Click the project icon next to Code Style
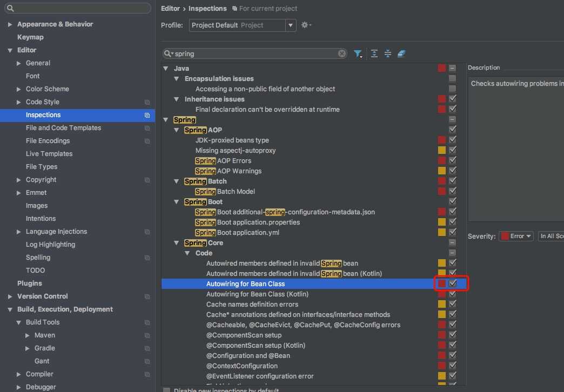The width and height of the screenshot is (564, 392). 147,102
